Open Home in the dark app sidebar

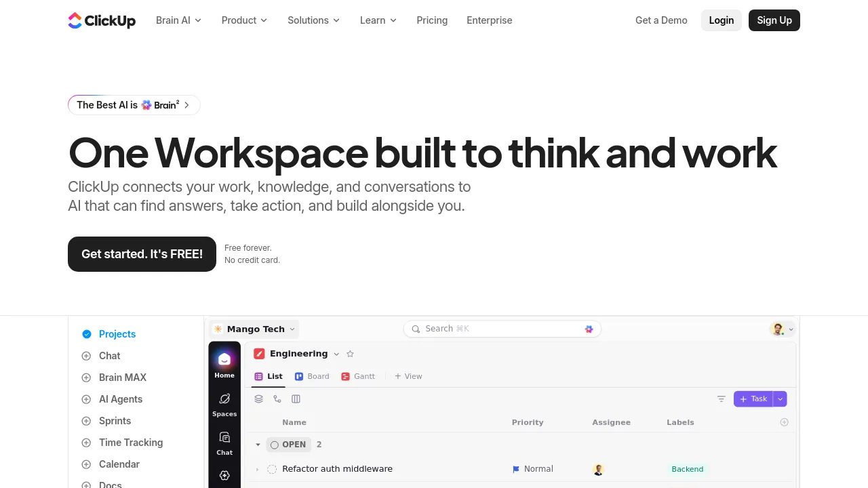pos(224,365)
